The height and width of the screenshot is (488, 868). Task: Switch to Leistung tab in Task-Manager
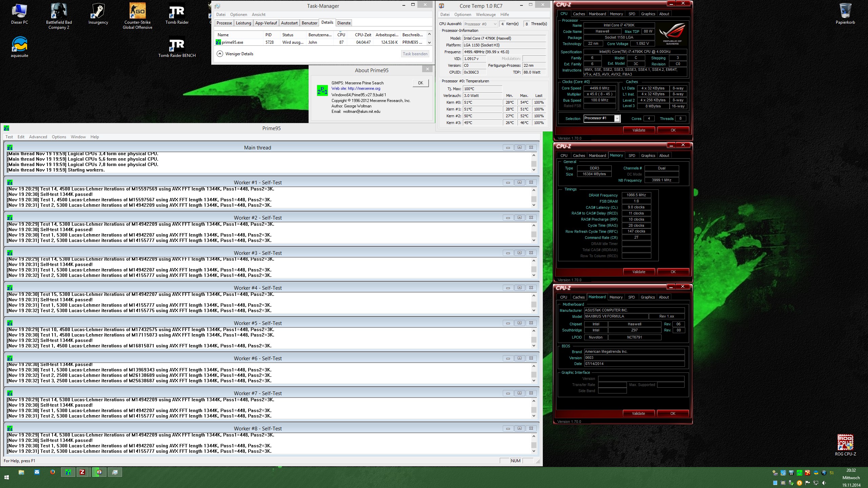coord(243,23)
